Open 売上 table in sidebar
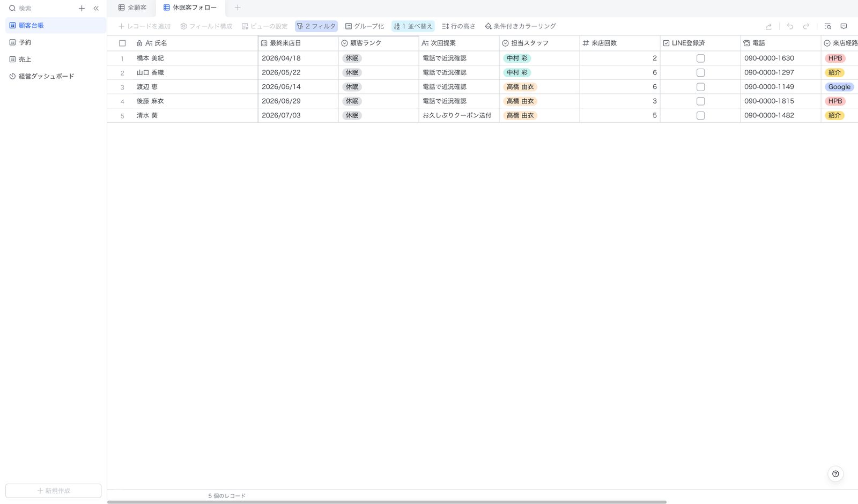858x504 pixels. click(x=56, y=60)
